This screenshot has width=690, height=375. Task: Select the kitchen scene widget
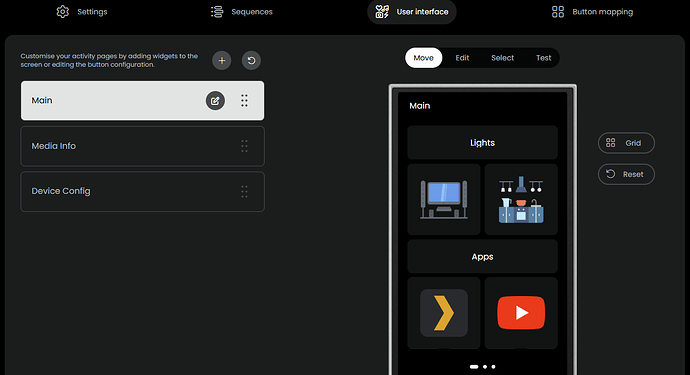(521, 199)
